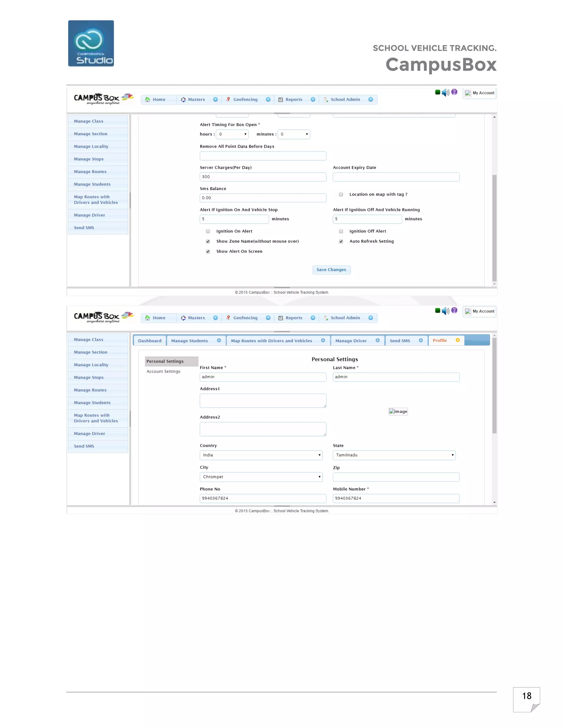Switch to the Dashboard tab
This screenshot has height=728, width=563.
tap(150, 341)
